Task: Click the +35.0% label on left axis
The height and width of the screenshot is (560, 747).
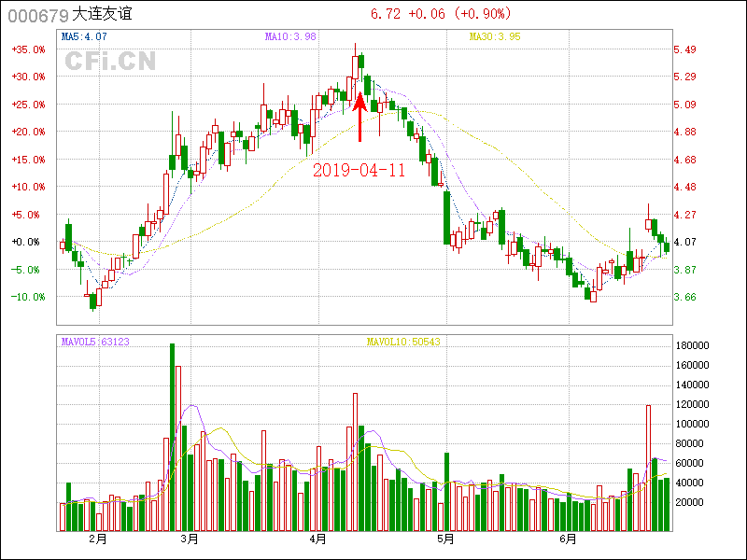Action: 28,49
